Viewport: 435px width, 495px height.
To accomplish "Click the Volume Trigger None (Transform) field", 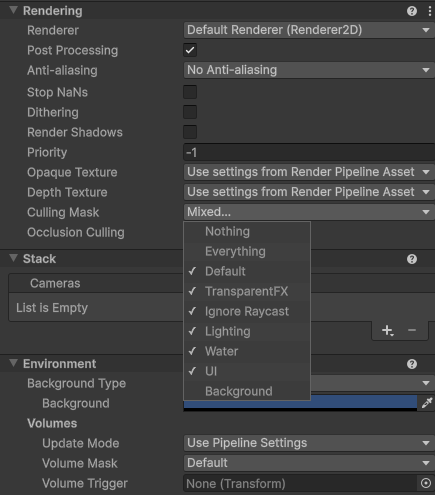I will [300, 483].
